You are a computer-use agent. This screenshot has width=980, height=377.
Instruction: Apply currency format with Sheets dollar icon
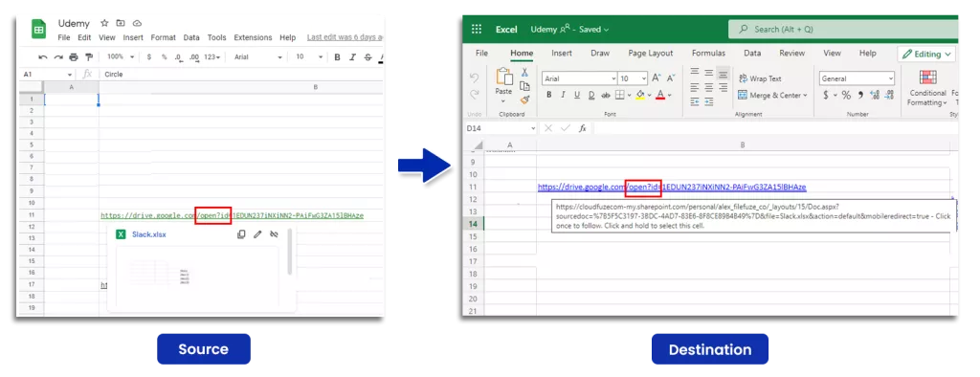coord(148,56)
